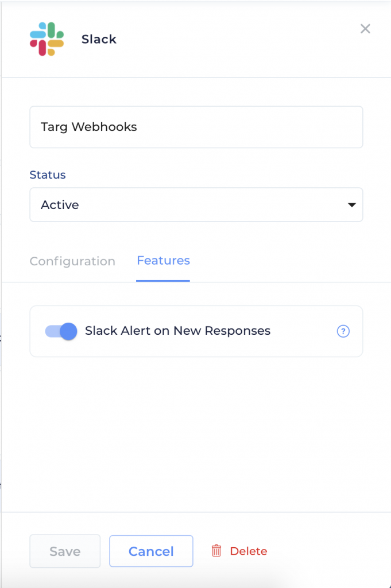Delete this Slack integration

tap(239, 551)
